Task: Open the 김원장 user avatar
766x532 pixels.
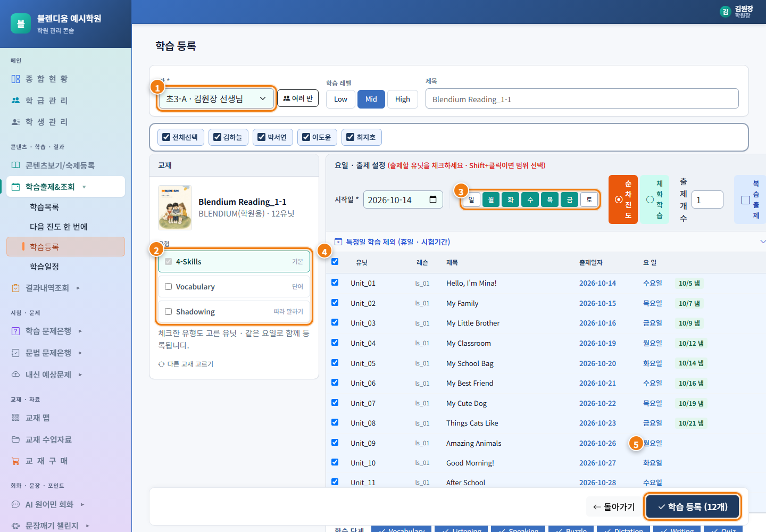Action: point(725,12)
